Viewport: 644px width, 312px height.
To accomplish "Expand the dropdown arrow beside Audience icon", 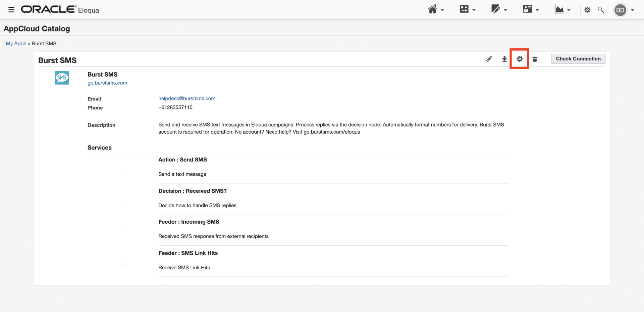I will (537, 10).
